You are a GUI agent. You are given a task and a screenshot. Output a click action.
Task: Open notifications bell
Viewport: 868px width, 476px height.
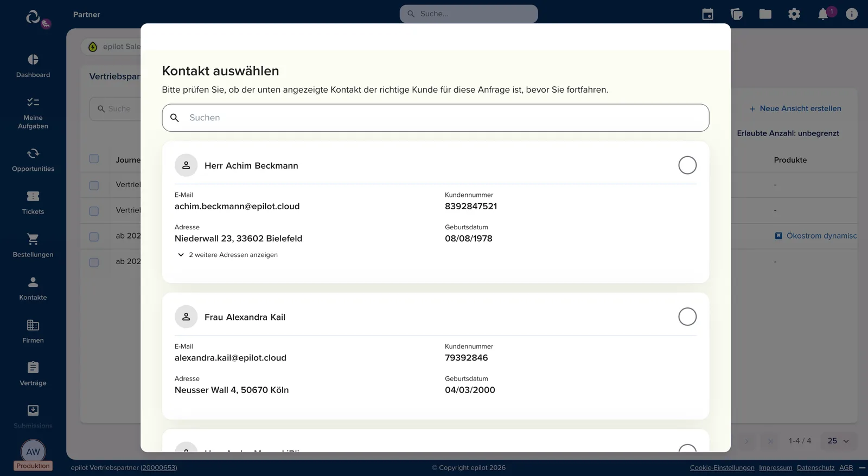tap(824, 14)
